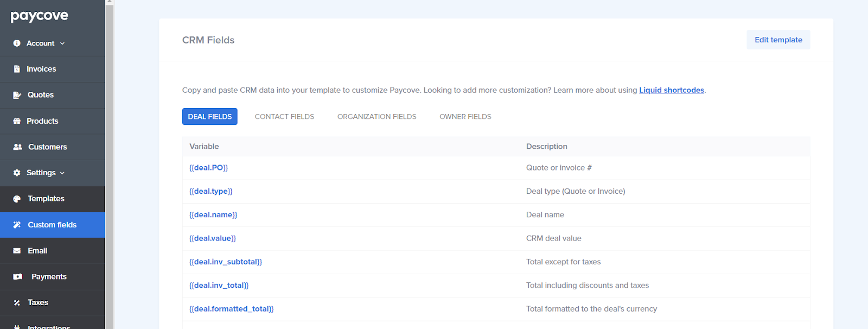This screenshot has width=868, height=329.
Task: Click the 'CRM deal value' description
Action: point(554,238)
